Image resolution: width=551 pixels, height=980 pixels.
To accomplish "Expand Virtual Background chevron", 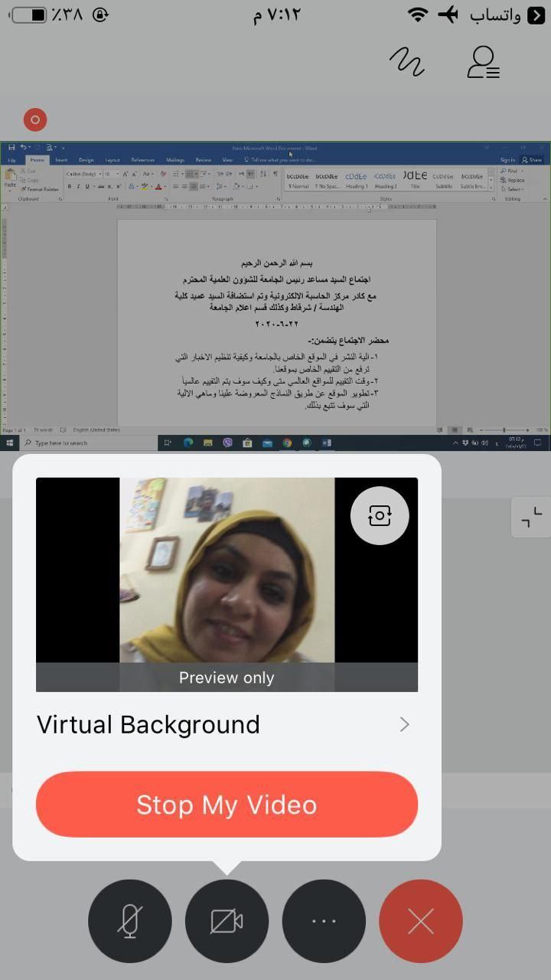I will tap(404, 724).
